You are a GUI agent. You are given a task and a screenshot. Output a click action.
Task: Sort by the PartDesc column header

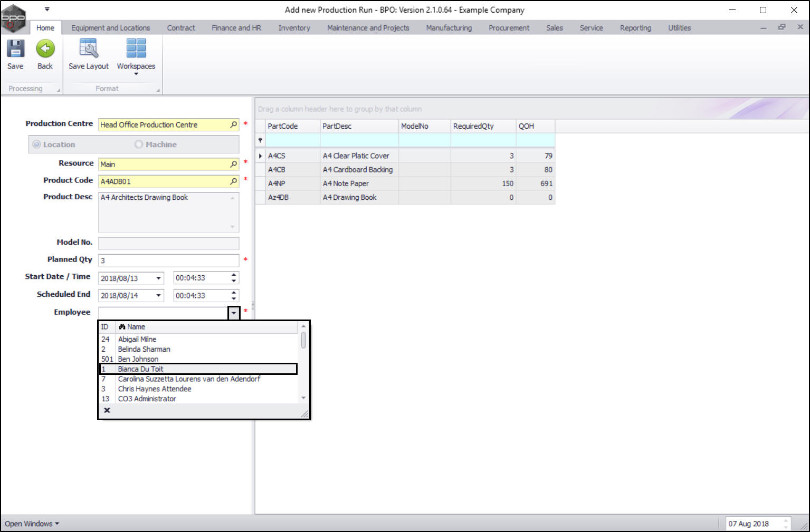point(359,126)
